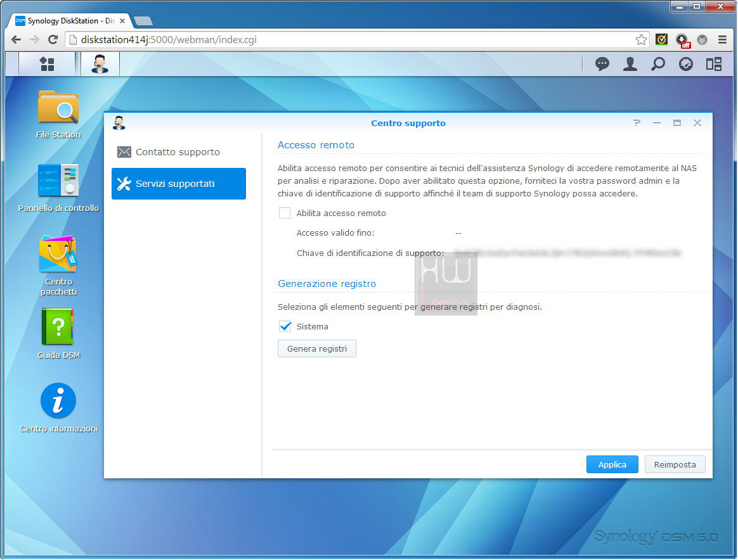Click the extension icon with red off badge
The image size is (738, 560).
click(682, 41)
